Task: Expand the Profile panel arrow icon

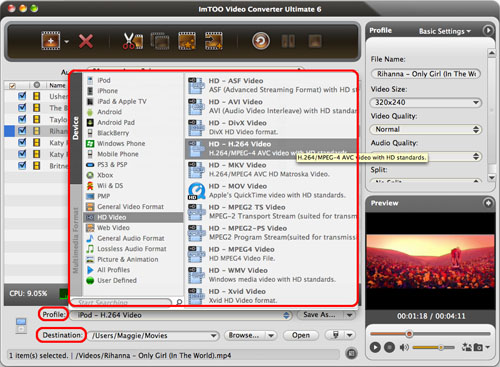Action: coord(488,30)
